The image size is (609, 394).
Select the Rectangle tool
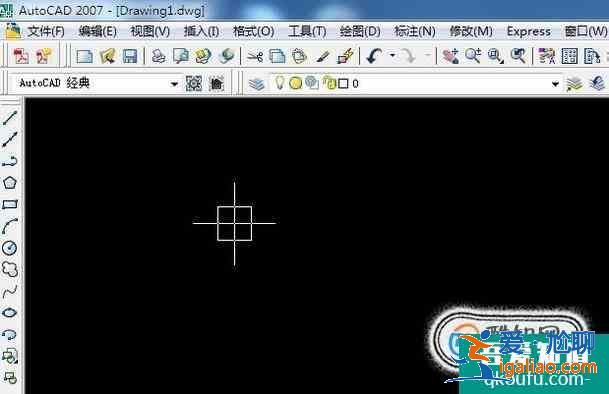10,204
